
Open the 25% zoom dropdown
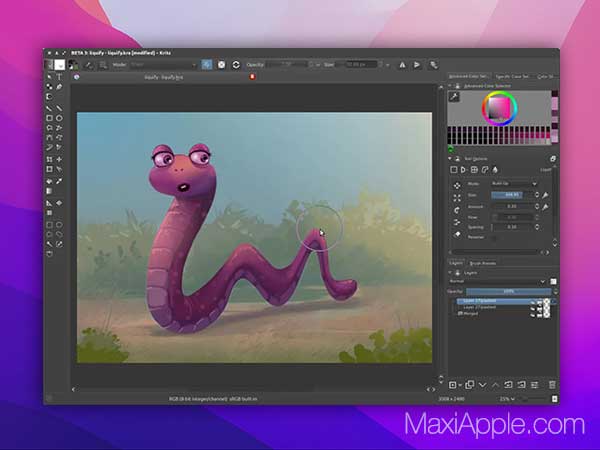coord(507,399)
